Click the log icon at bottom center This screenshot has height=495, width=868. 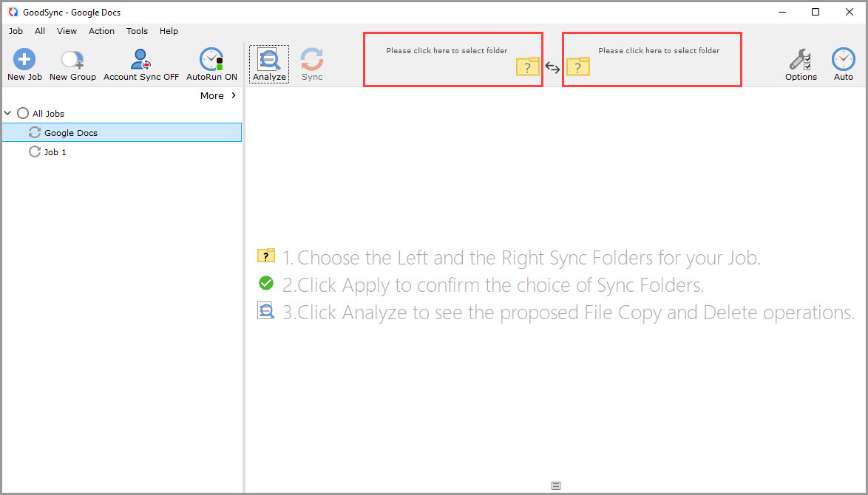click(556, 485)
